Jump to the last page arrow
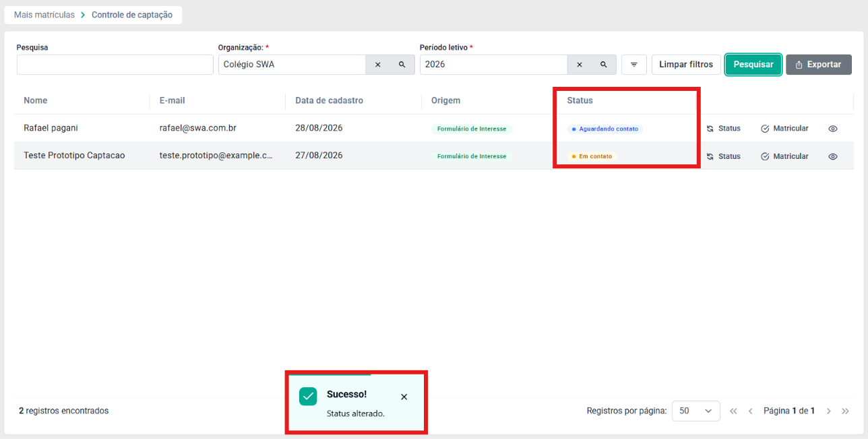This screenshot has height=439, width=868. click(846, 411)
